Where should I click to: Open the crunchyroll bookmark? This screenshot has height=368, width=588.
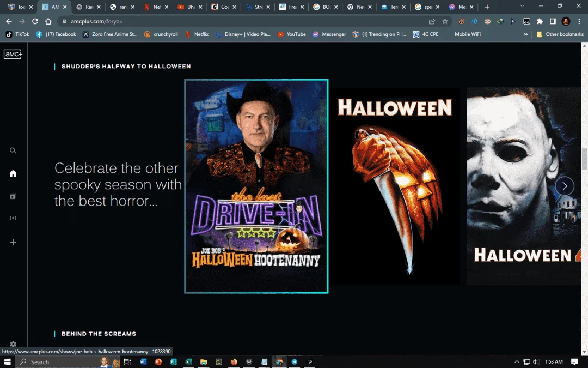tap(161, 34)
